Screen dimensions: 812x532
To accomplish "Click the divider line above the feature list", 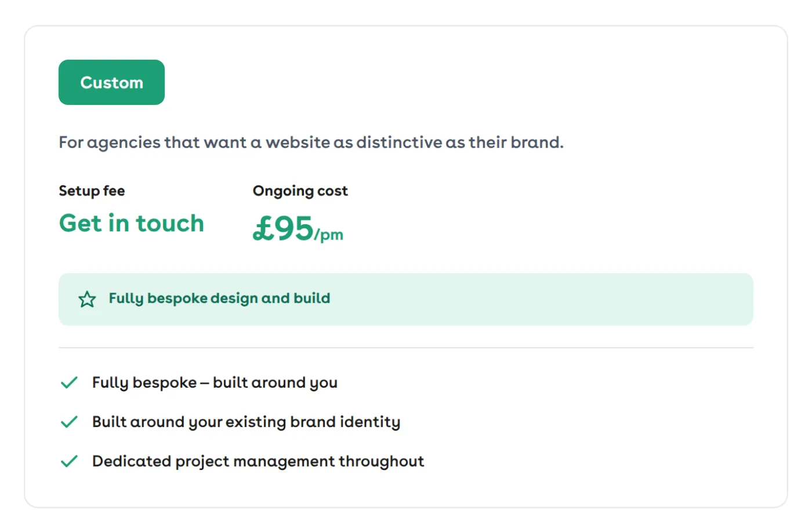I will click(x=406, y=348).
